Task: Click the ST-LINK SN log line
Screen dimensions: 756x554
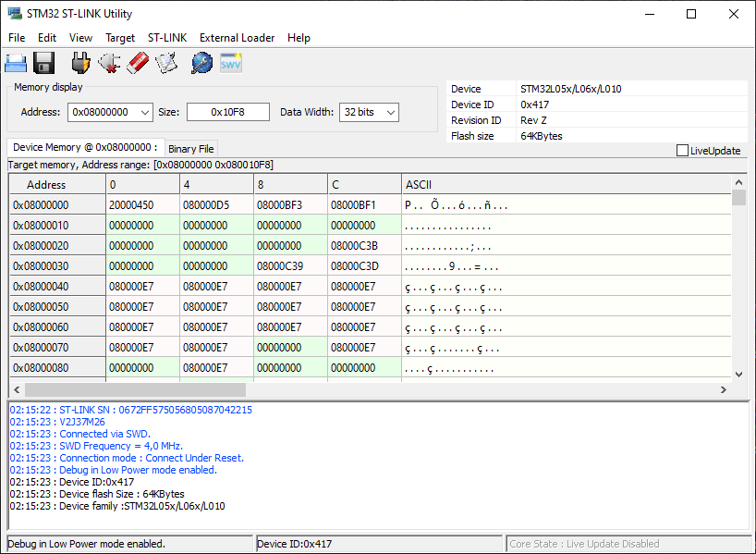Action: point(130,410)
